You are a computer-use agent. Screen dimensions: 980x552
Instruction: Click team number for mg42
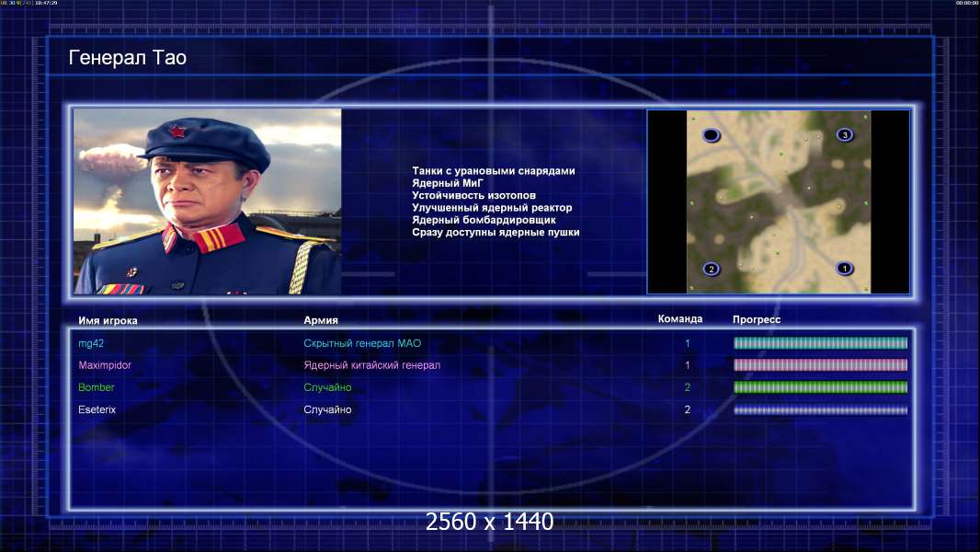click(688, 343)
